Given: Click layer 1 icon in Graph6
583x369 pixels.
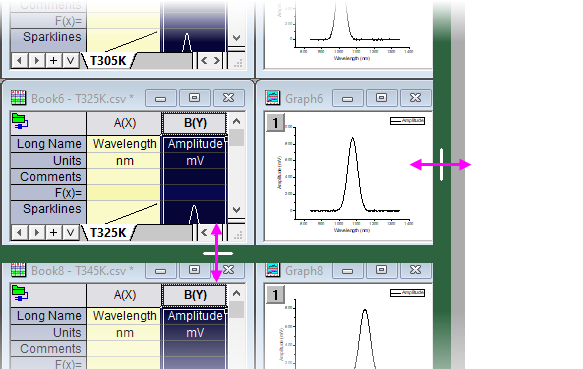Looking at the screenshot, I should [276, 123].
